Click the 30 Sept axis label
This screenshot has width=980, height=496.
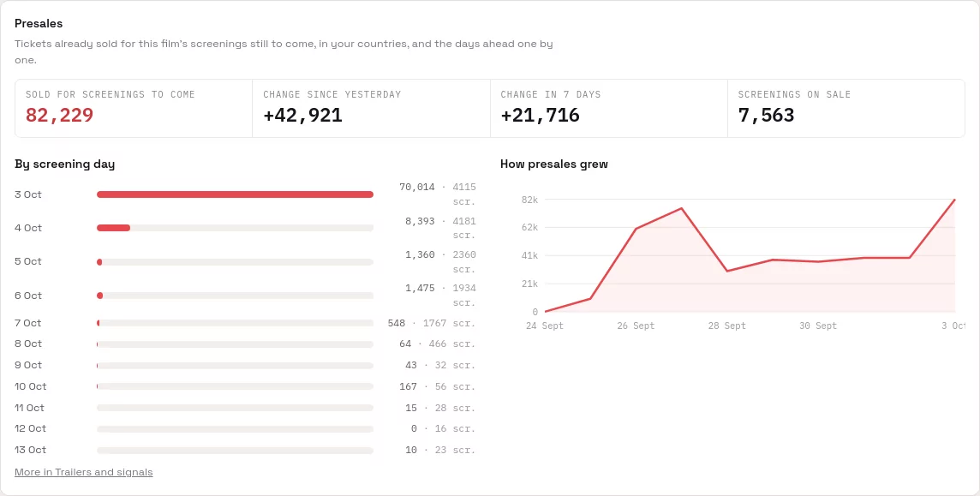point(818,326)
